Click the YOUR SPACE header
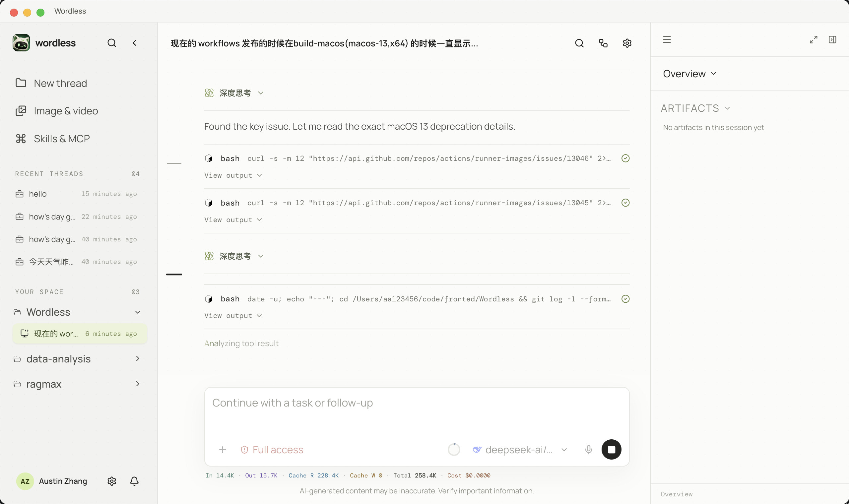 tap(39, 292)
